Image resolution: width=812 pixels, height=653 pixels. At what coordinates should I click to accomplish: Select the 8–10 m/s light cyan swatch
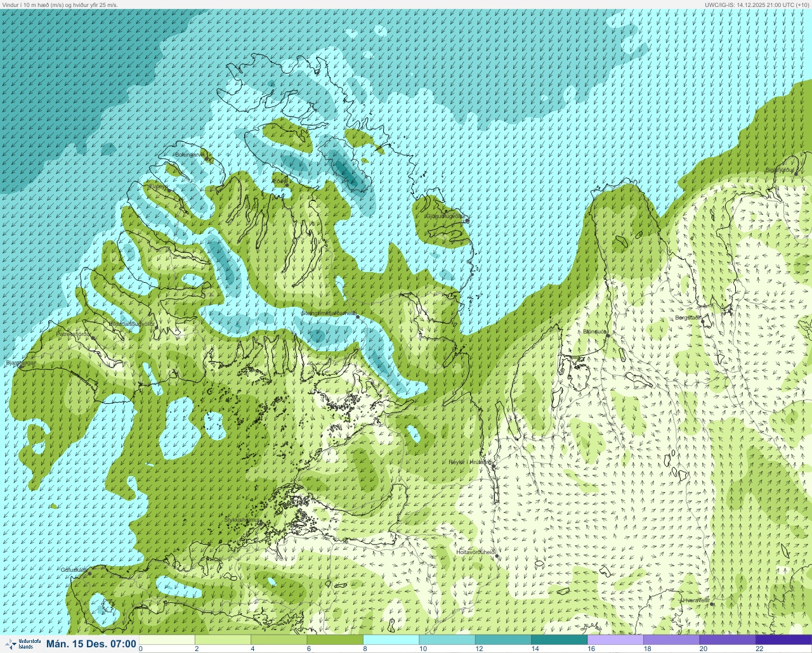(391, 640)
